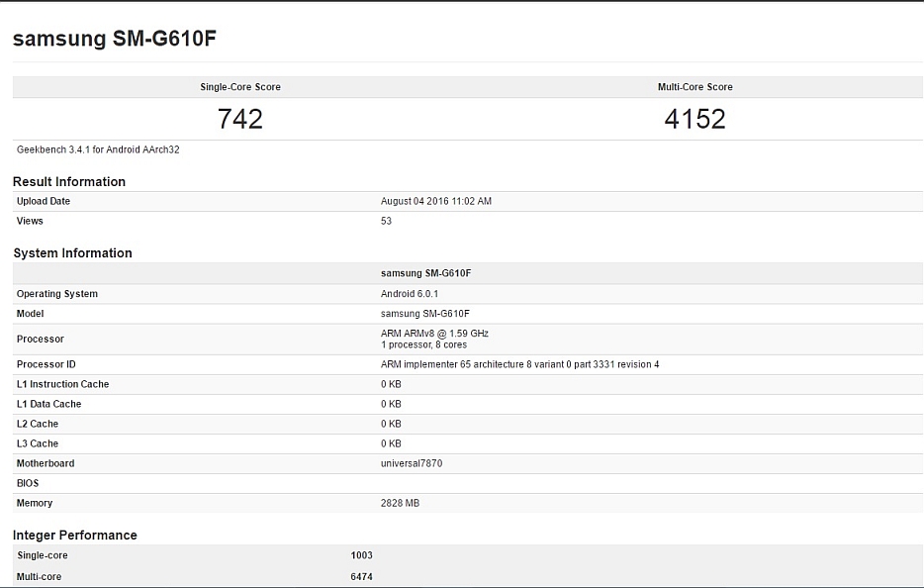Click the "Upload Date" row label
Image resolution: width=924 pixels, height=588 pixels.
[43, 201]
